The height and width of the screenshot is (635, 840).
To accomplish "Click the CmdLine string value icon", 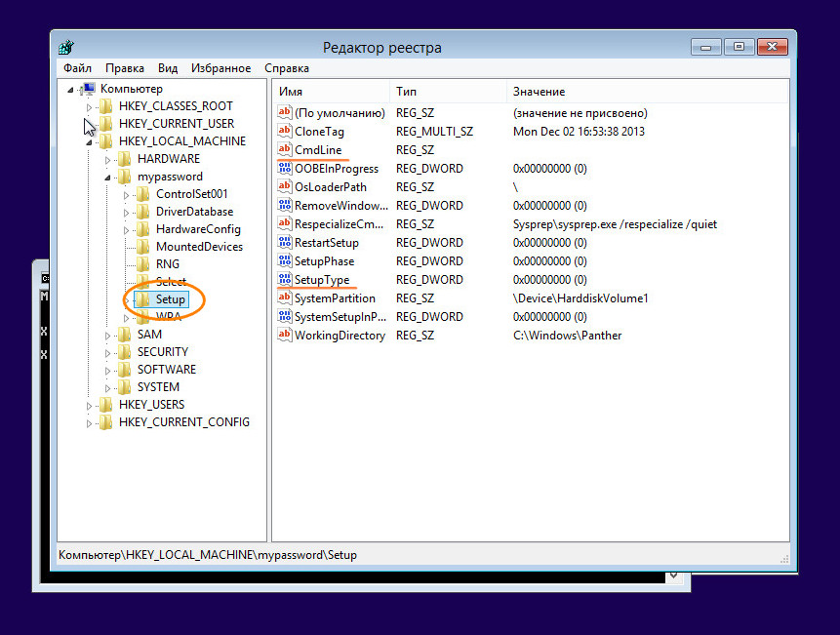I will [x=285, y=150].
